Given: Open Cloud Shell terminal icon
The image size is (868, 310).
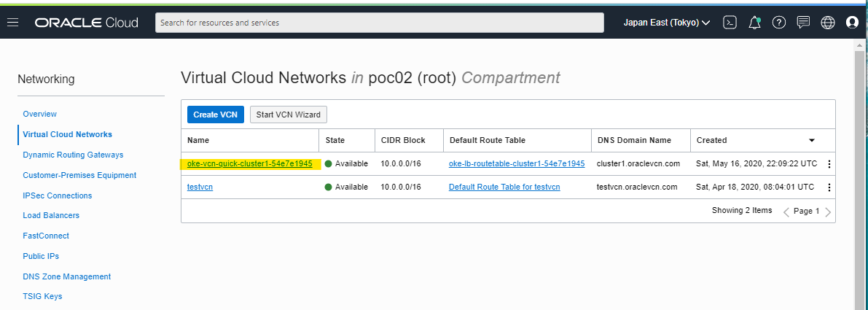Looking at the screenshot, I should coord(730,23).
